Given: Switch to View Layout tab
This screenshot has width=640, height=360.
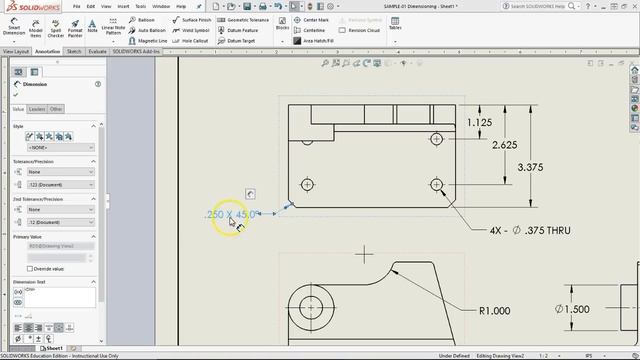Looking at the screenshot, I should 16,51.
